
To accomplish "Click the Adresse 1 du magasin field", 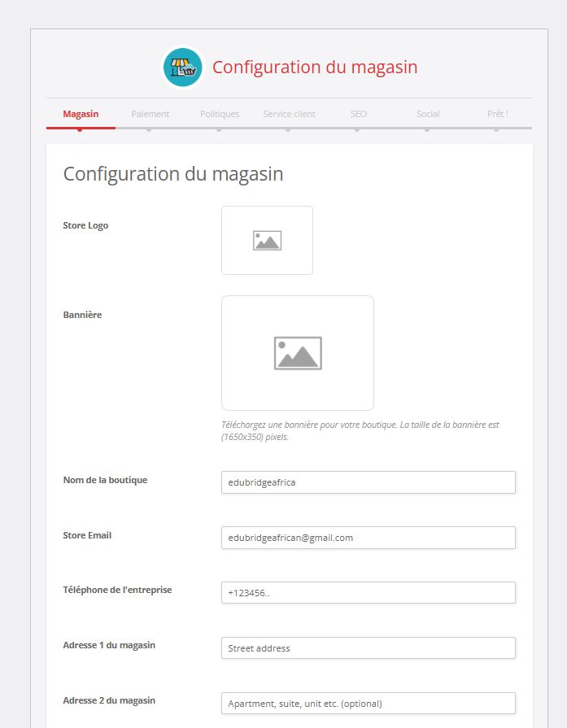I will tap(368, 648).
